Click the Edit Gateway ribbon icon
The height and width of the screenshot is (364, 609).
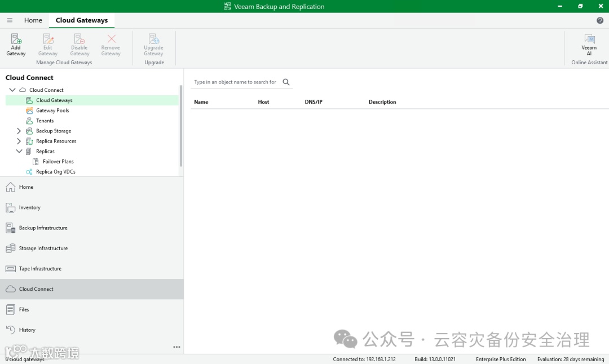[x=48, y=39]
